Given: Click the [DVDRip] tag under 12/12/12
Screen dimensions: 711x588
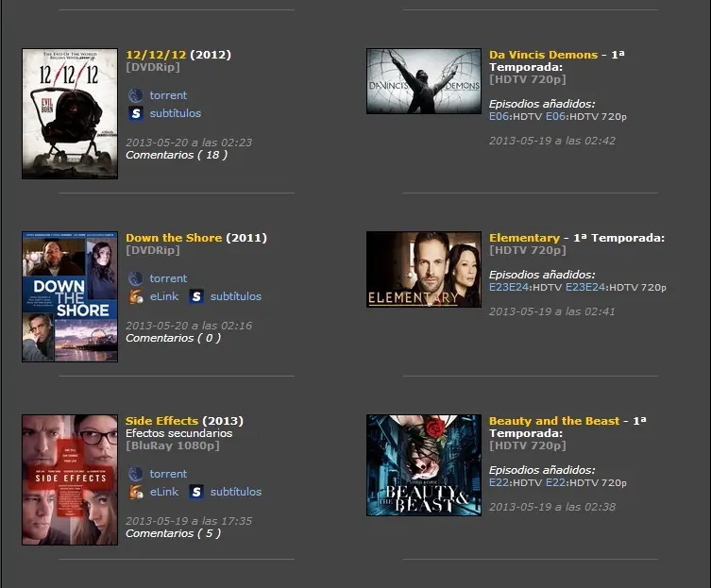Looking at the screenshot, I should pyautogui.click(x=153, y=67).
